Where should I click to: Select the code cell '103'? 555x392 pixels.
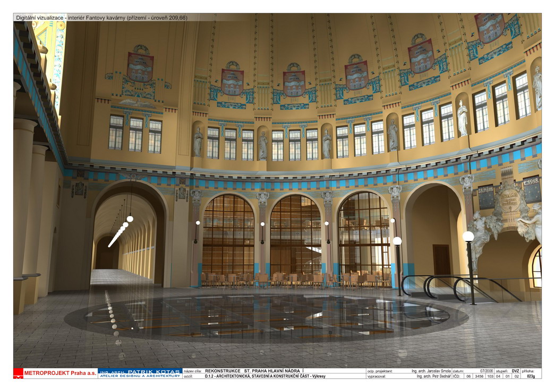pyautogui.click(x=490, y=376)
